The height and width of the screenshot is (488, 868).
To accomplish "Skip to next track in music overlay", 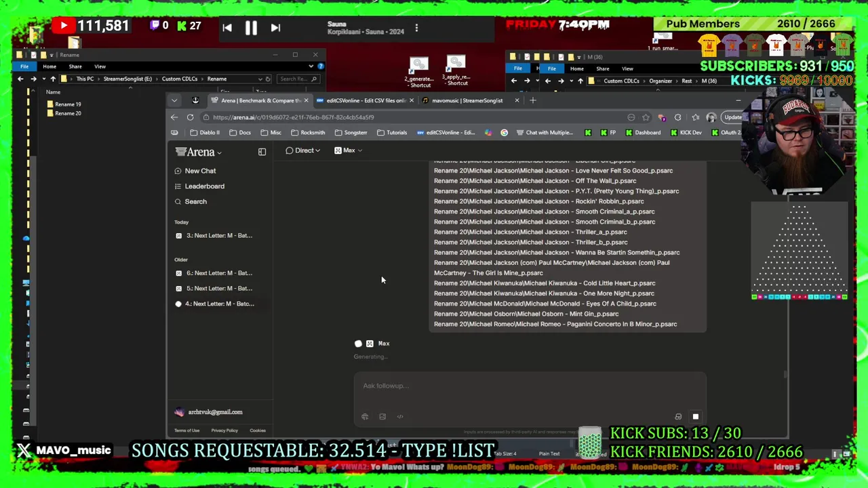I will pyautogui.click(x=275, y=28).
